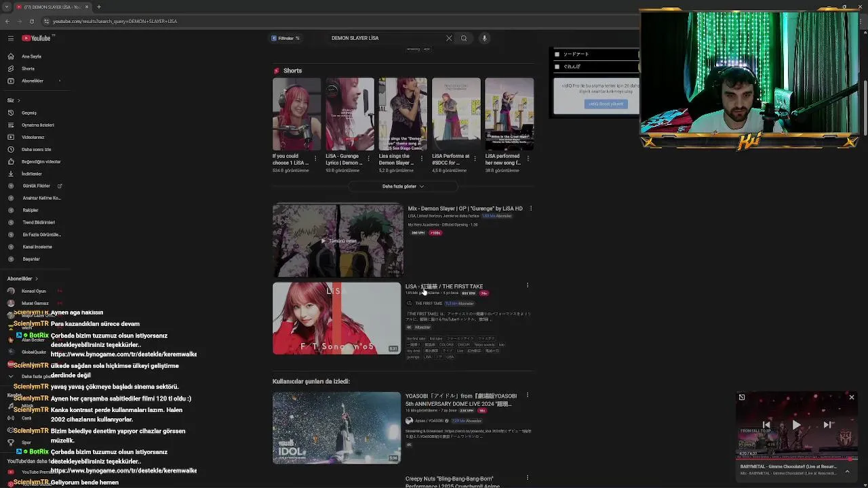The image size is (868, 488).
Task: Tick the ぐれんげ keyword checkbox
Action: tap(557, 66)
